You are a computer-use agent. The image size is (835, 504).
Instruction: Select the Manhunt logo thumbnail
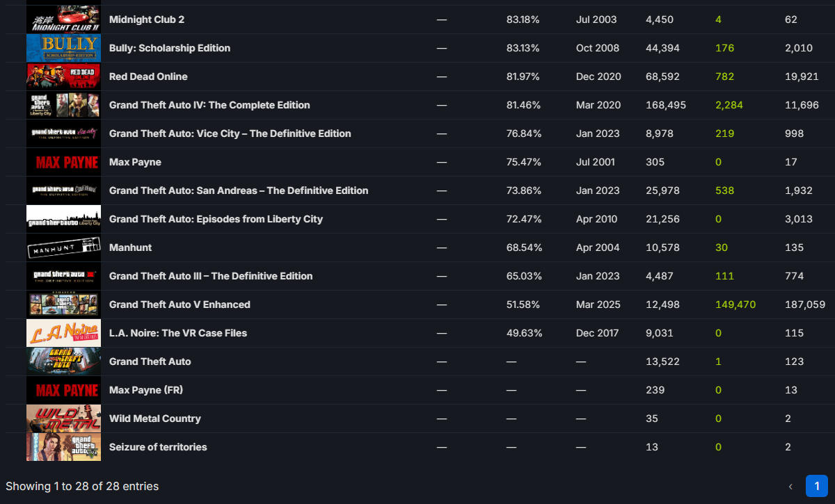[63, 247]
